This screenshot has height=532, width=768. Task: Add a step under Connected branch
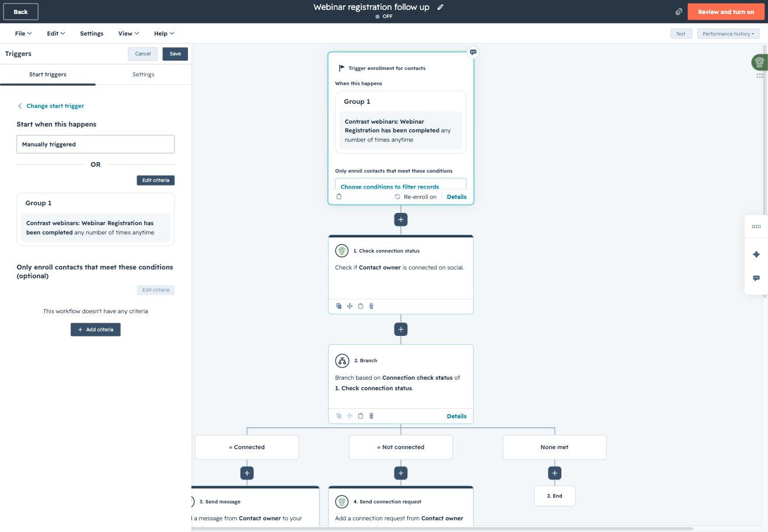click(247, 473)
